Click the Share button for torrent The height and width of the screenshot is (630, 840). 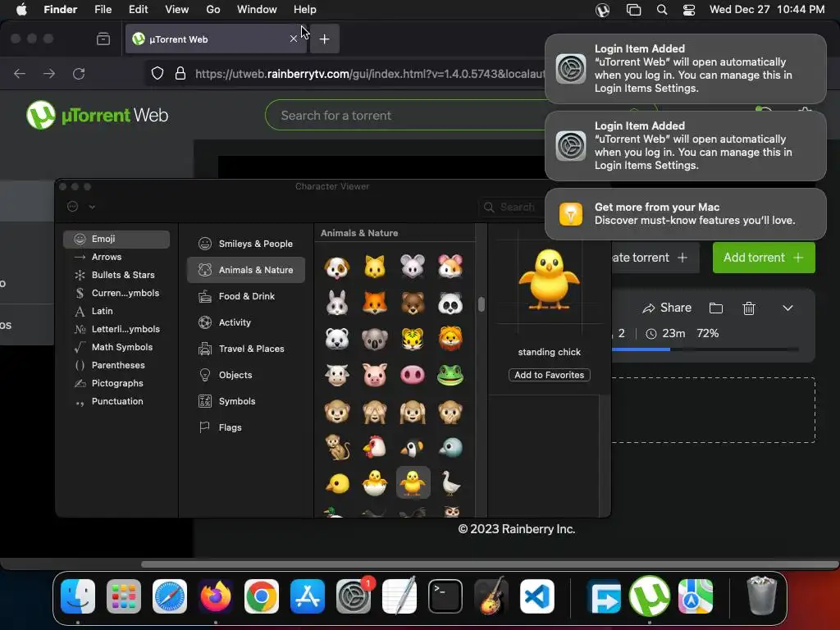[667, 308]
